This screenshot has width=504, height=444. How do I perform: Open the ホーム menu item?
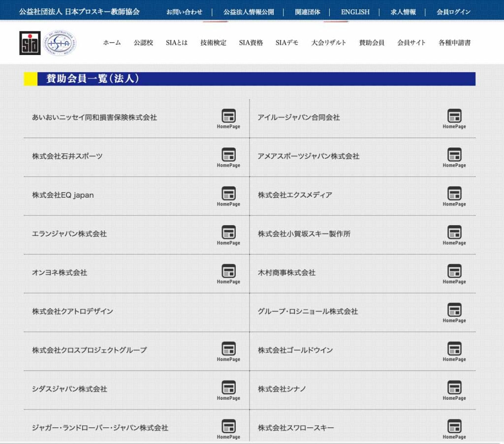tap(112, 43)
